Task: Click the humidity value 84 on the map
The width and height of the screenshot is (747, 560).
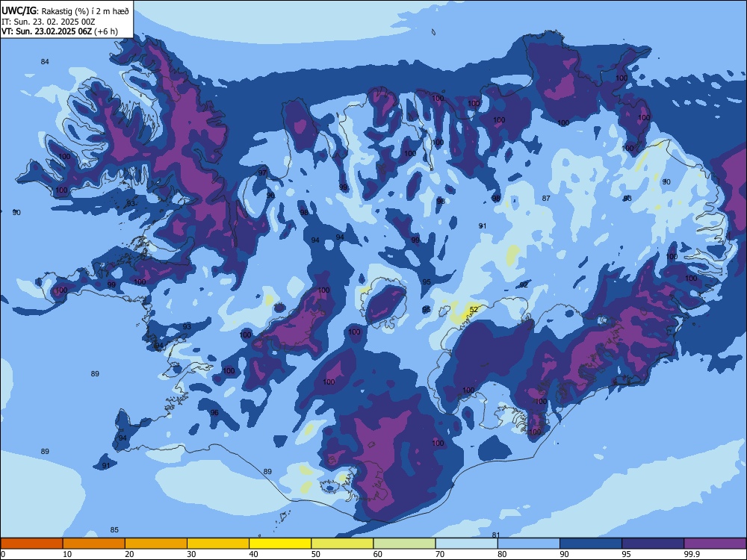Action: (45, 61)
